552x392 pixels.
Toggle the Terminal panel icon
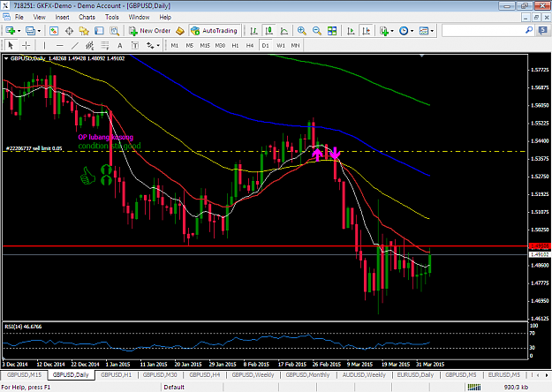tap(99, 31)
